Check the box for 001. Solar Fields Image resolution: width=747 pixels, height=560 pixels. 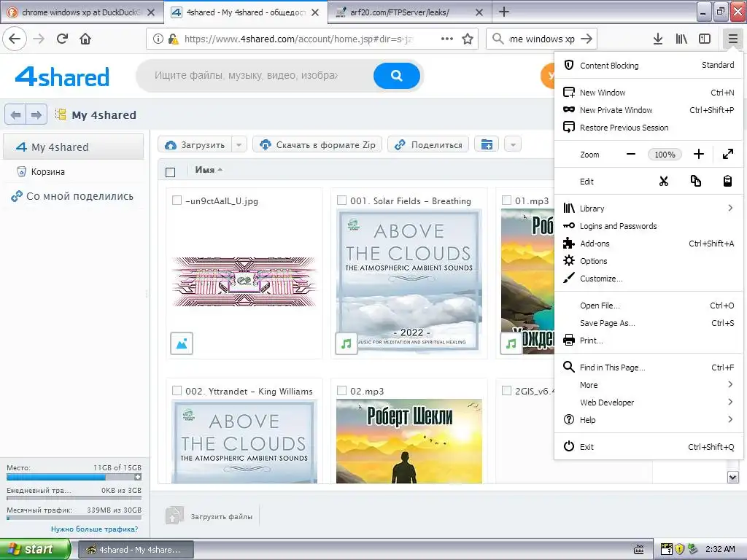click(341, 201)
